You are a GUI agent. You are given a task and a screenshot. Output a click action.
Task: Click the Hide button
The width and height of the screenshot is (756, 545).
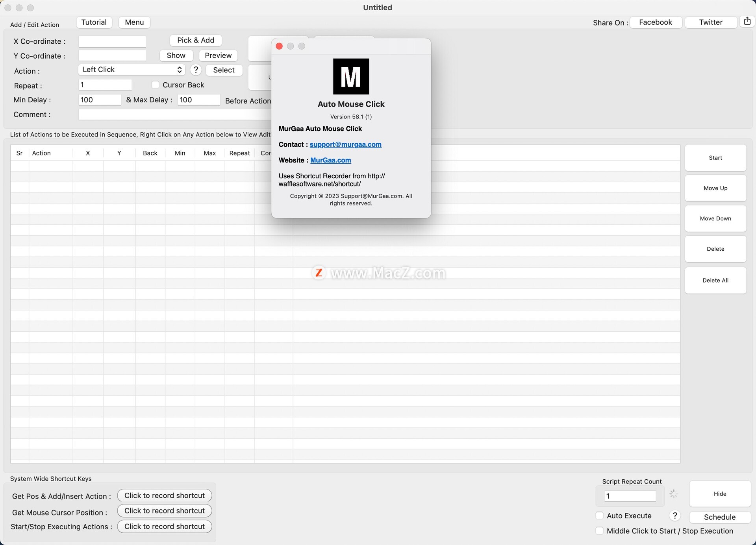(720, 494)
